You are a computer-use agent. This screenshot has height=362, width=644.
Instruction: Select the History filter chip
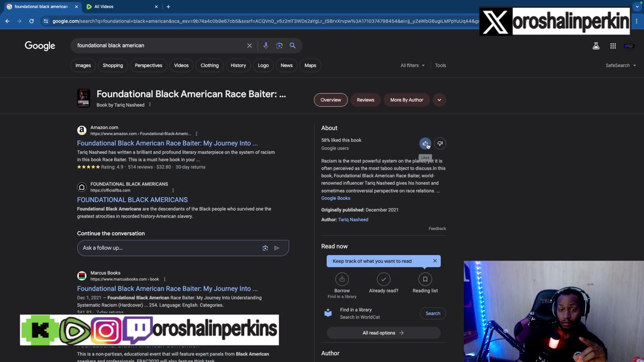pos(238,65)
